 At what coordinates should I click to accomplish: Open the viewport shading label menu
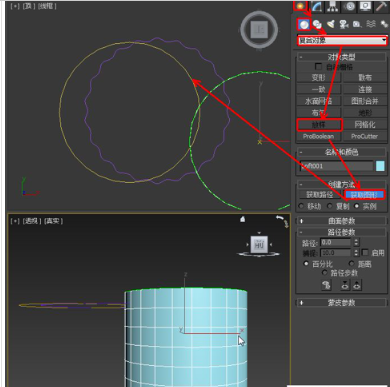53,221
